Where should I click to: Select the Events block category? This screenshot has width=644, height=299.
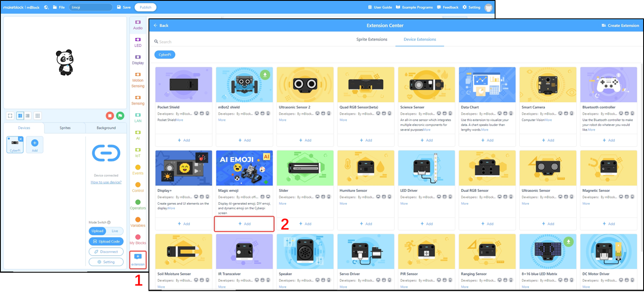tap(138, 170)
